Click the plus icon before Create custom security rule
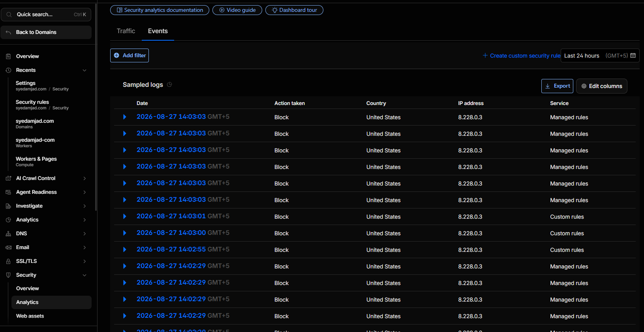The height and width of the screenshot is (332, 644). coord(485,55)
